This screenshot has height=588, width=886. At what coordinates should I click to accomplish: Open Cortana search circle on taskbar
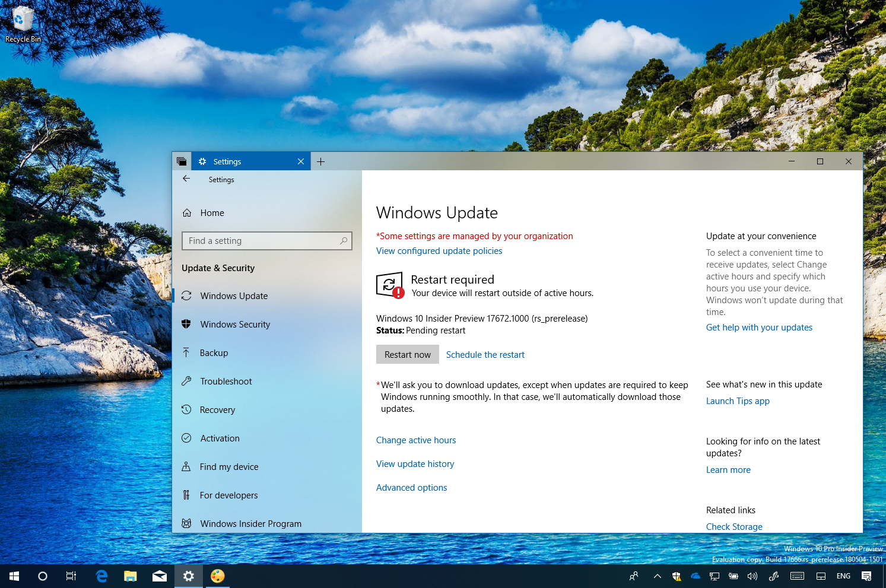(43, 576)
